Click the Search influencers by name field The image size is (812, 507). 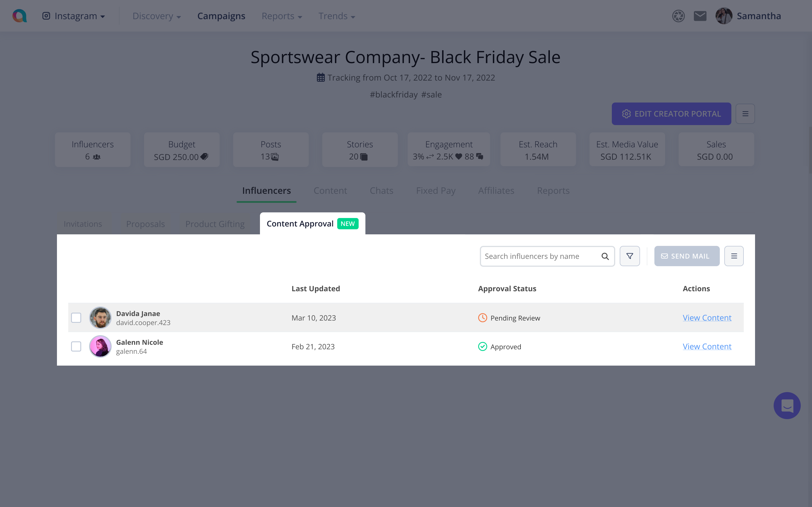coord(540,257)
